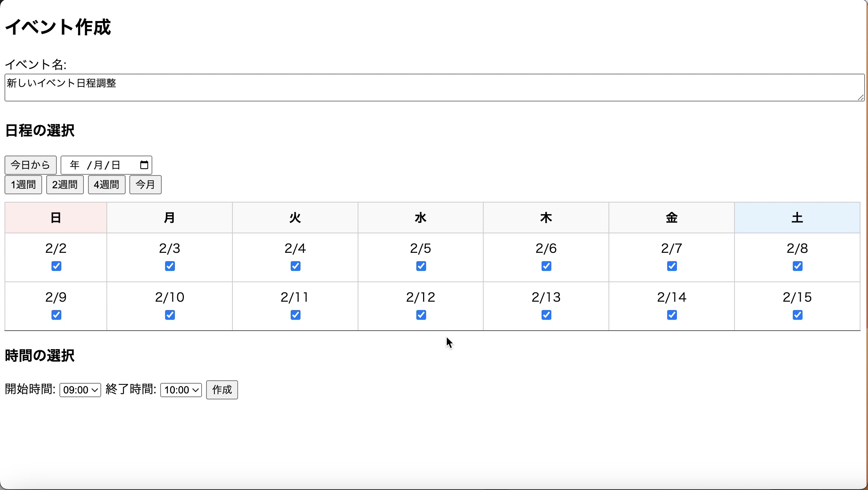Toggle the 2/11 date checkbox
The width and height of the screenshot is (868, 490).
coord(296,315)
